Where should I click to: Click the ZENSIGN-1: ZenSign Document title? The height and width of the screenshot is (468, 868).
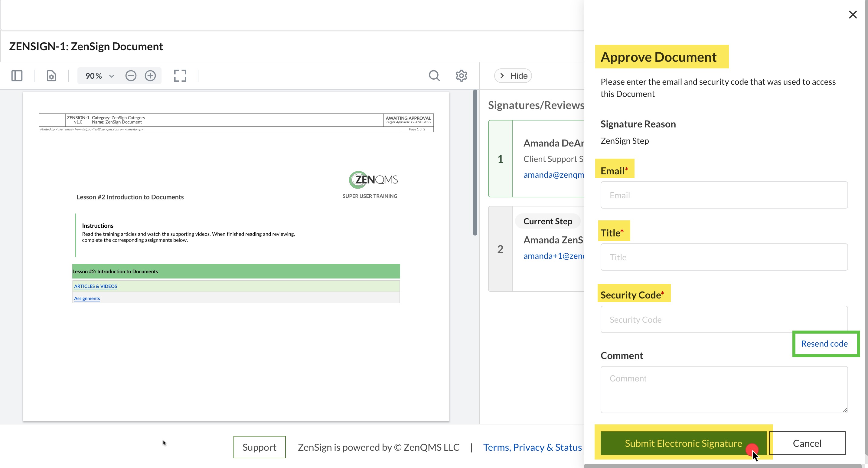[86, 46]
